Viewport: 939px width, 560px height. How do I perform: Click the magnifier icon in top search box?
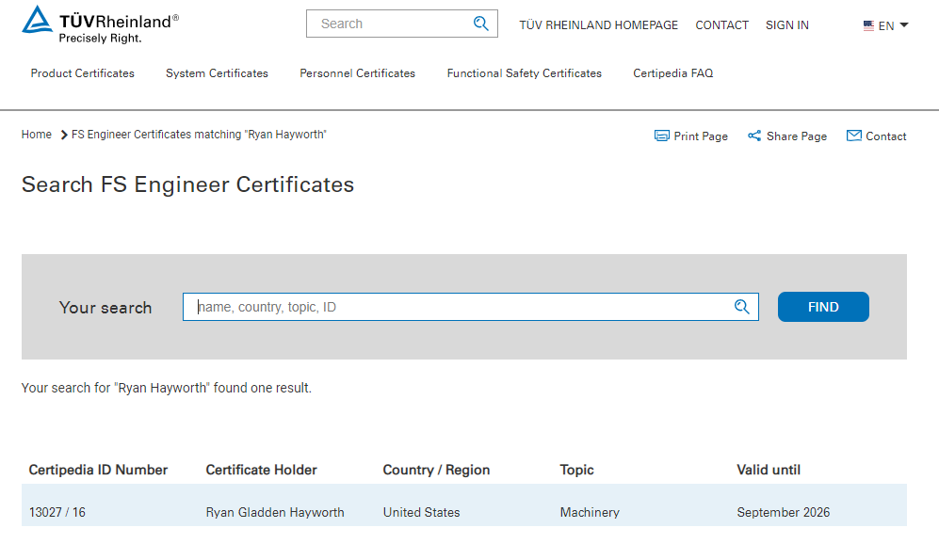[481, 24]
